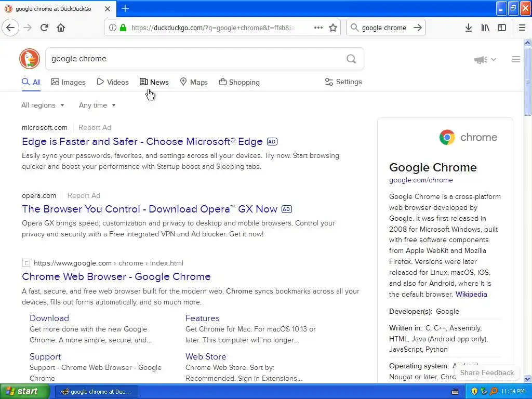
Task: Click the page scrollbar down arrow
Action: tap(527, 379)
